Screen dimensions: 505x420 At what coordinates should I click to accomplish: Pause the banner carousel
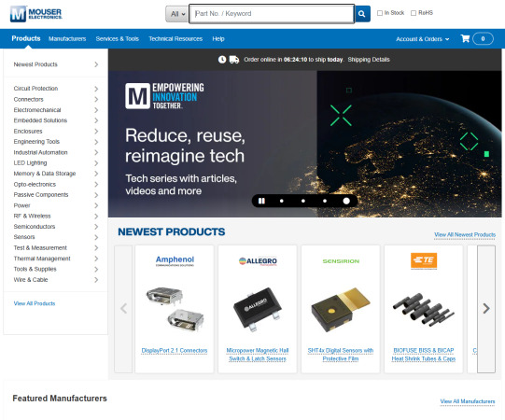tap(261, 201)
